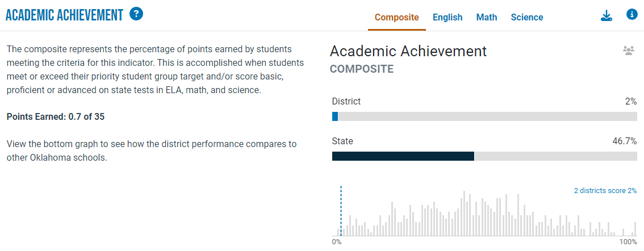644x251 pixels.
Task: Click the download data icon
Action: click(x=606, y=15)
